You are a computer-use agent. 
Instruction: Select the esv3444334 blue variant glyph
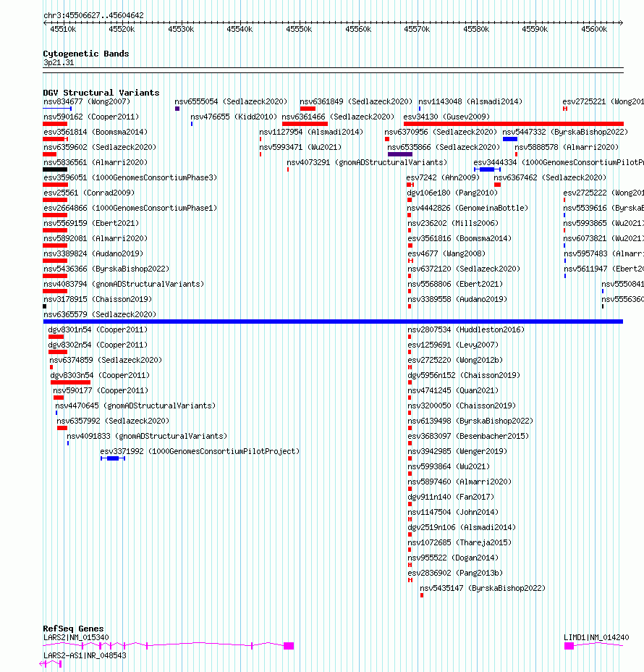[x=487, y=169]
